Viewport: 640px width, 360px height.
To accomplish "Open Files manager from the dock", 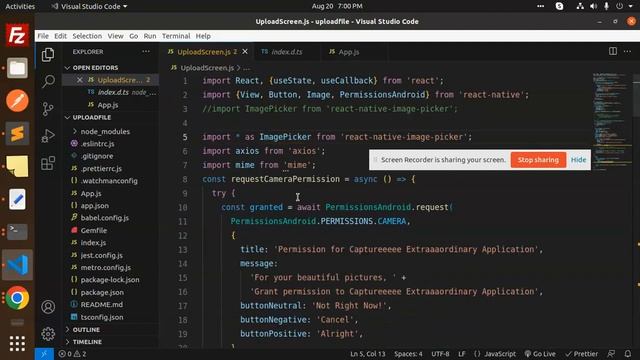I will click(x=17, y=68).
